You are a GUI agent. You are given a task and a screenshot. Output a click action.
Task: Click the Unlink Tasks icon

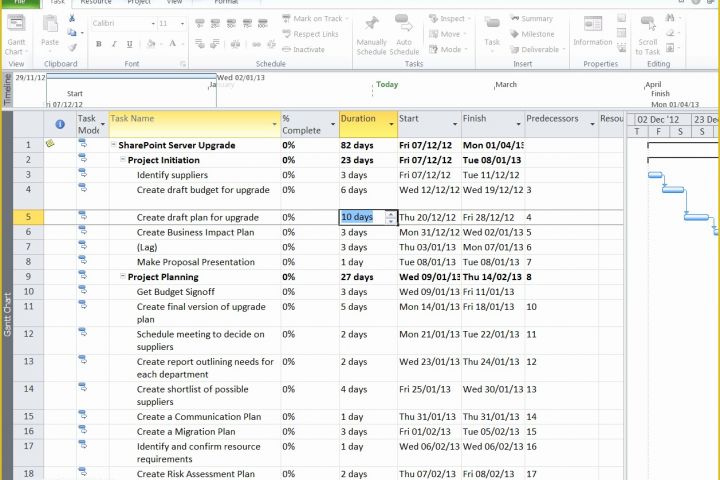[x=271, y=44]
